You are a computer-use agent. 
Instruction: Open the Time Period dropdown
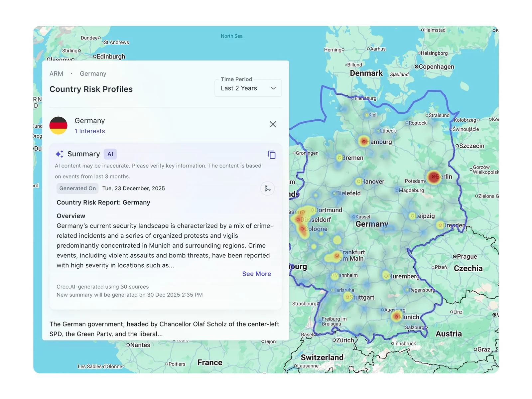coord(248,88)
